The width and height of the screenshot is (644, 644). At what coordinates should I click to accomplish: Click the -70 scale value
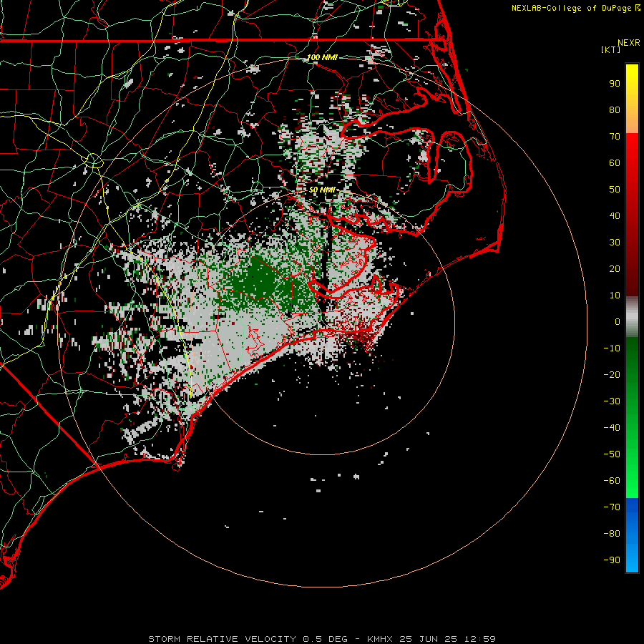[612, 507]
